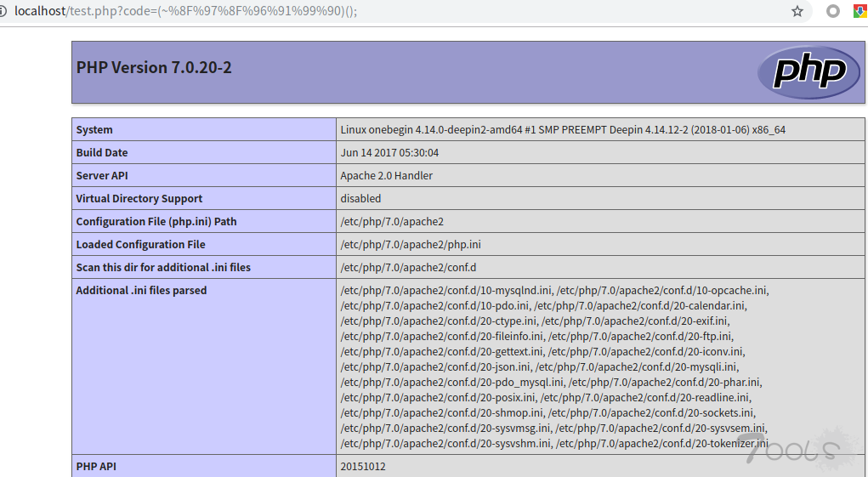
Task: Click the 'System' row label
Action: click(x=94, y=129)
